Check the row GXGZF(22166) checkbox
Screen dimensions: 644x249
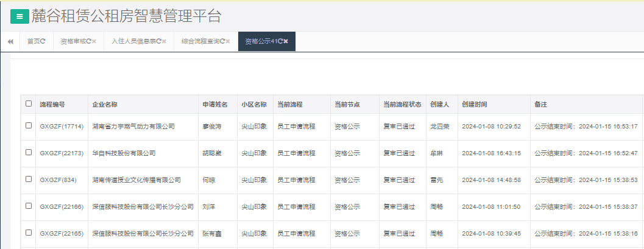[29, 206]
